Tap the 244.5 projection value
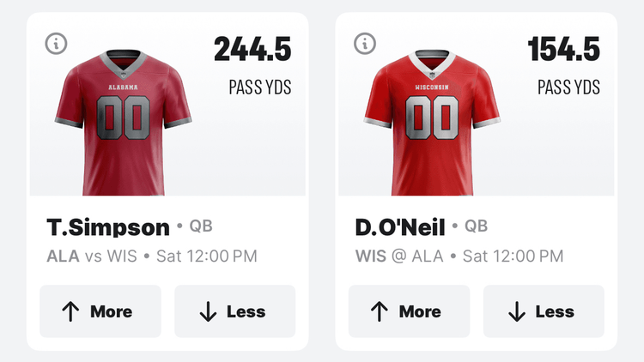This screenshot has height=362, width=644. (x=252, y=50)
